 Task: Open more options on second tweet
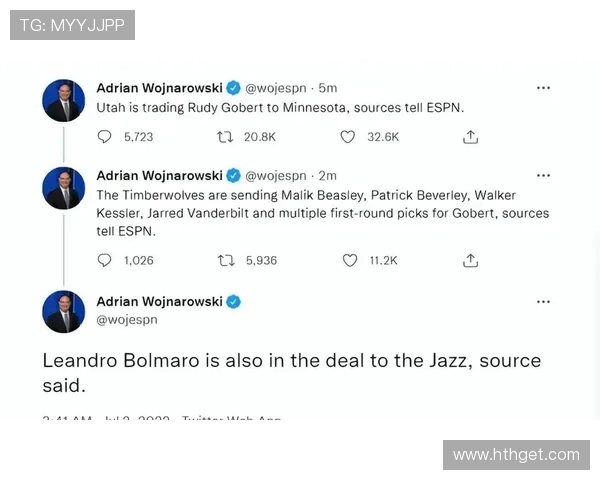(x=543, y=176)
